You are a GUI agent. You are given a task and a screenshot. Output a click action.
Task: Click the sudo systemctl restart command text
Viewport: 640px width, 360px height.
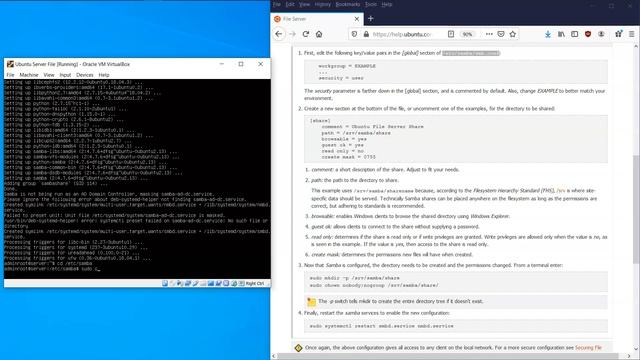[x=381, y=326]
